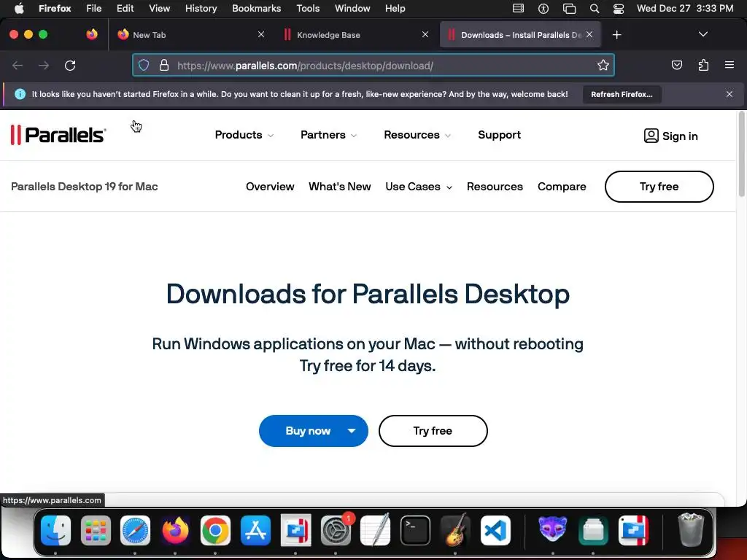
Task: Open Control Center in the menu bar
Action: (619, 8)
